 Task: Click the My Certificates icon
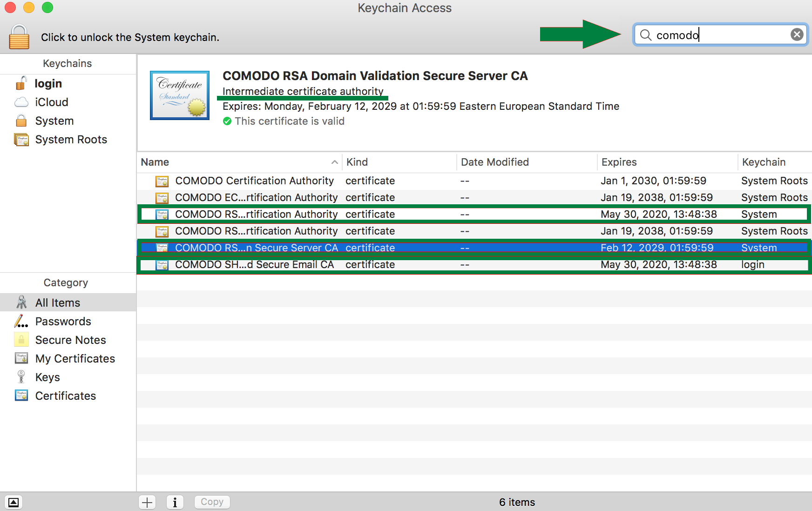pos(21,358)
